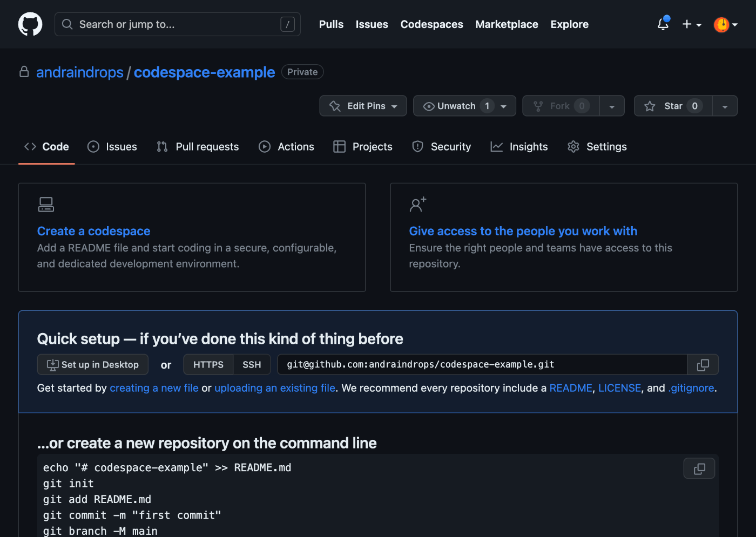Viewport: 756px width, 537px height.
Task: Switch to the repository Issues tab
Action: point(112,147)
